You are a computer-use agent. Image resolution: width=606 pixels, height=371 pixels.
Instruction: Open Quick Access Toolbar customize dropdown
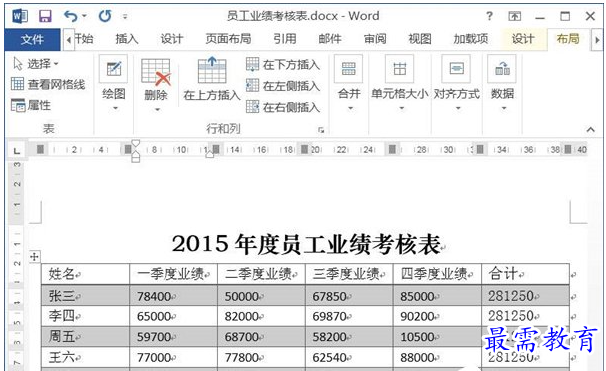pos(125,17)
